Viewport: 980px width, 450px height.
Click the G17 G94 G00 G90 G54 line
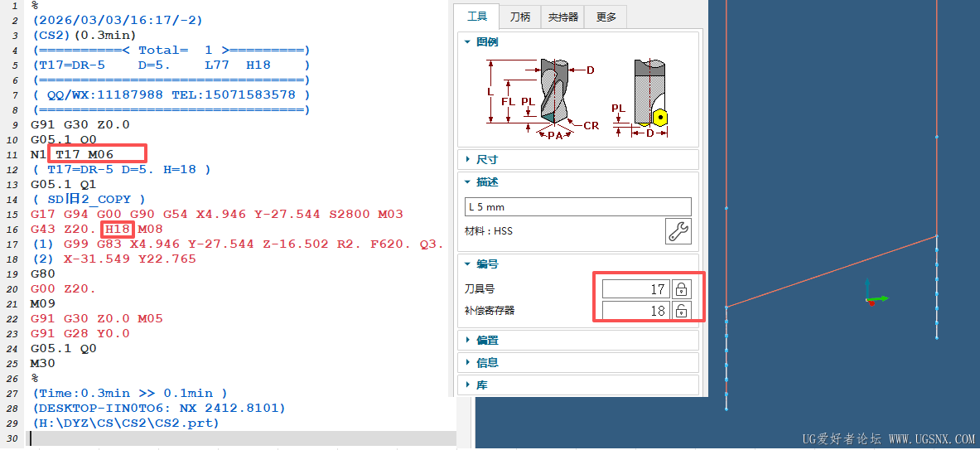217,214
